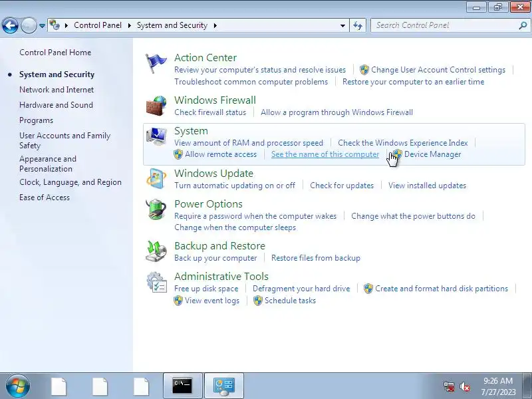Viewport: 532px width, 399px height.
Task: Click Defragment your hard drive link
Action: (x=301, y=289)
